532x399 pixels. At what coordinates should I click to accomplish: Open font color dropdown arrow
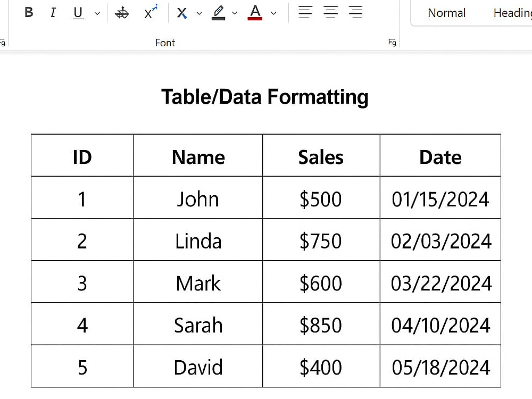pos(273,13)
